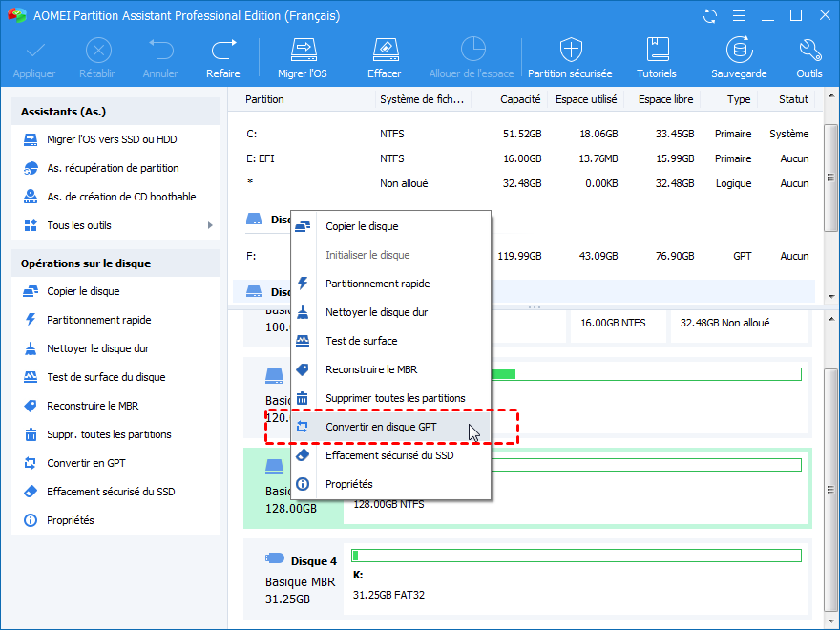Select Test de surface in context menu
The height and width of the screenshot is (630, 840).
(391, 342)
